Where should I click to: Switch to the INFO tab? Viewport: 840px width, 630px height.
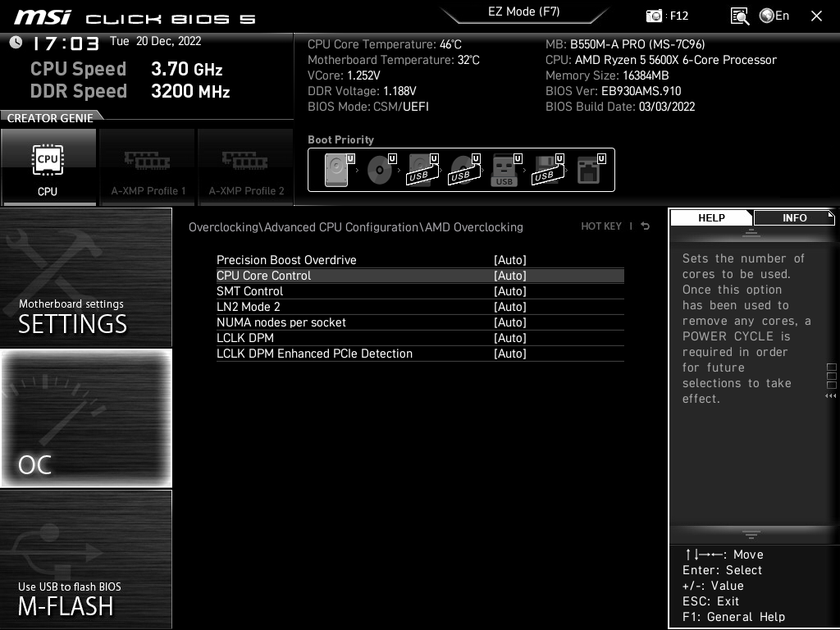tap(794, 218)
